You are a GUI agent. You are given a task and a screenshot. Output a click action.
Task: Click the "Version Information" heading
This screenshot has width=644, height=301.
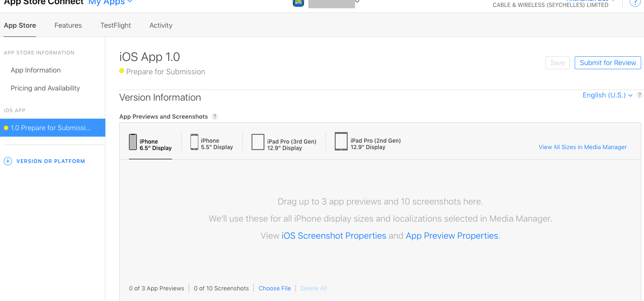(160, 97)
